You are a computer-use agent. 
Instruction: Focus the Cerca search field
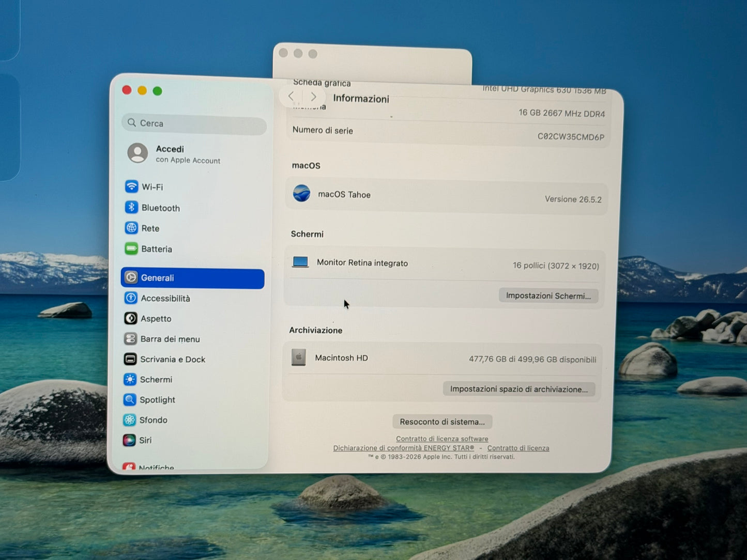[194, 123]
